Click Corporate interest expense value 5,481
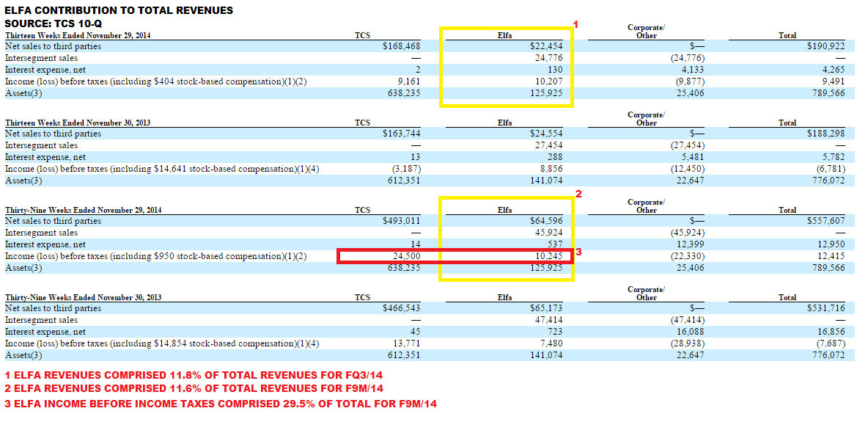This screenshot has height=422, width=868. pos(693,157)
